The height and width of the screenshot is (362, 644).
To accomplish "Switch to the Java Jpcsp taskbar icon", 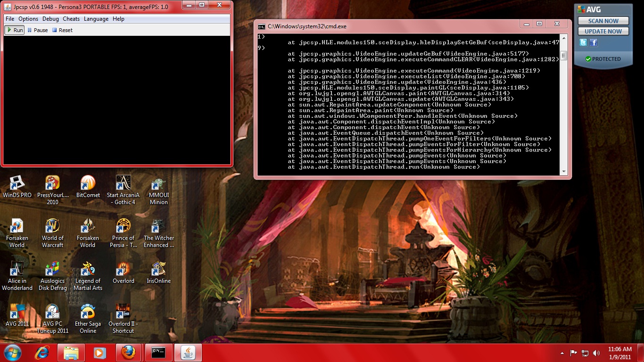I will (188, 353).
